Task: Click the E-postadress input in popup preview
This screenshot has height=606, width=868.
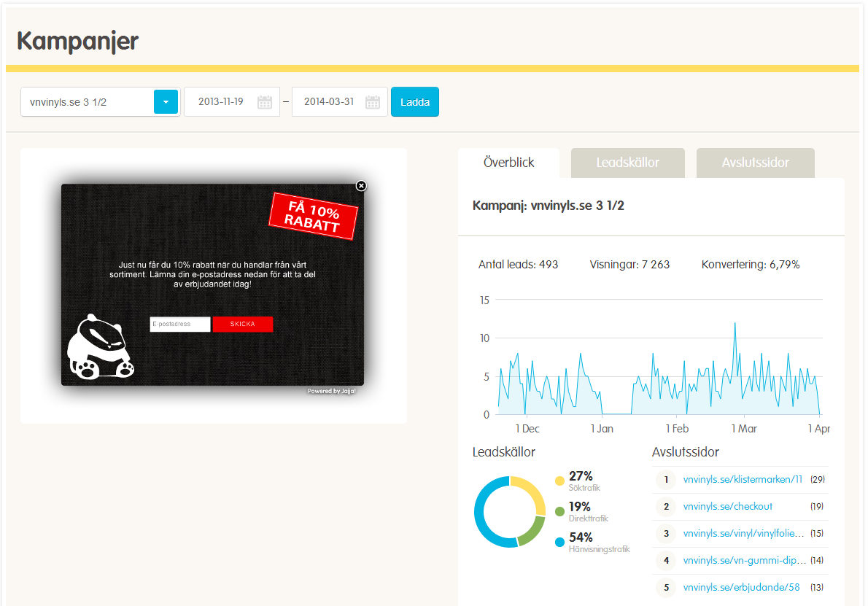Action: (180, 325)
